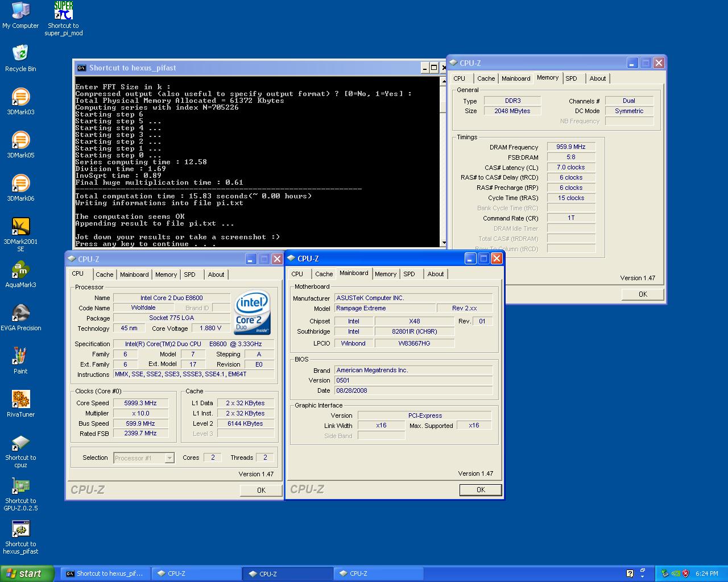Screen dimensions: 728x582
Task: Switch to CPU tab in Memory window
Action: [x=460, y=78]
